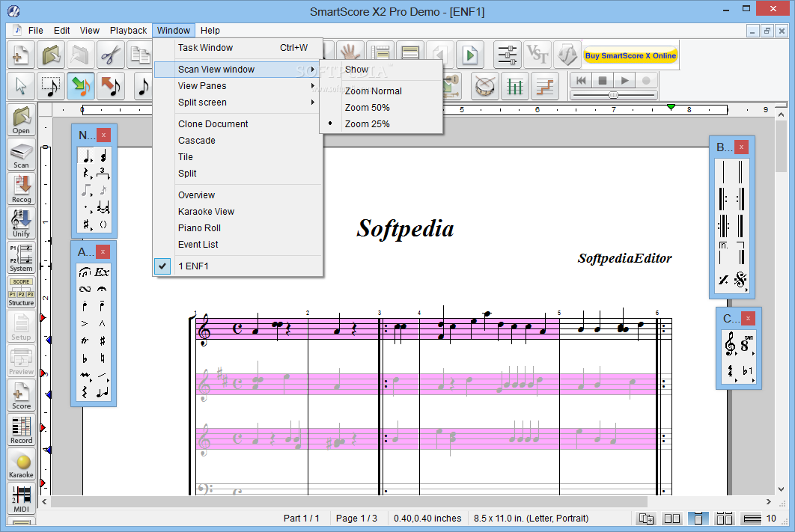Image resolution: width=795 pixels, height=532 pixels.
Task: Click the horizontal scrollbar right arrow
Action: click(x=769, y=501)
